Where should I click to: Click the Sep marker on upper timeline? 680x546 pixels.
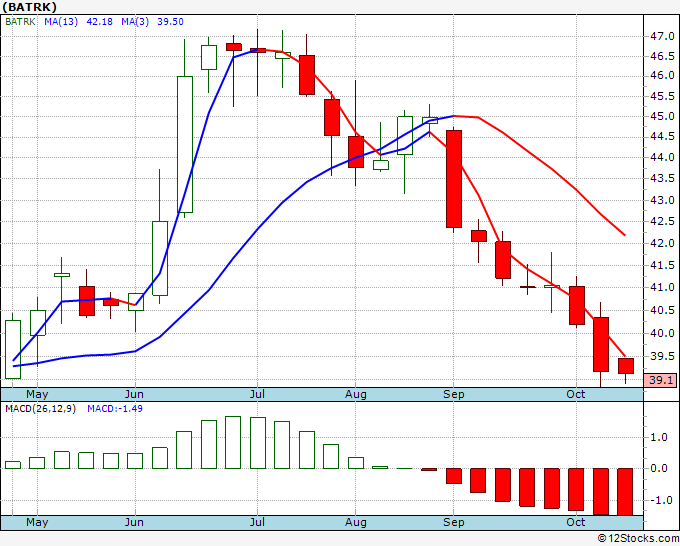[x=454, y=394]
